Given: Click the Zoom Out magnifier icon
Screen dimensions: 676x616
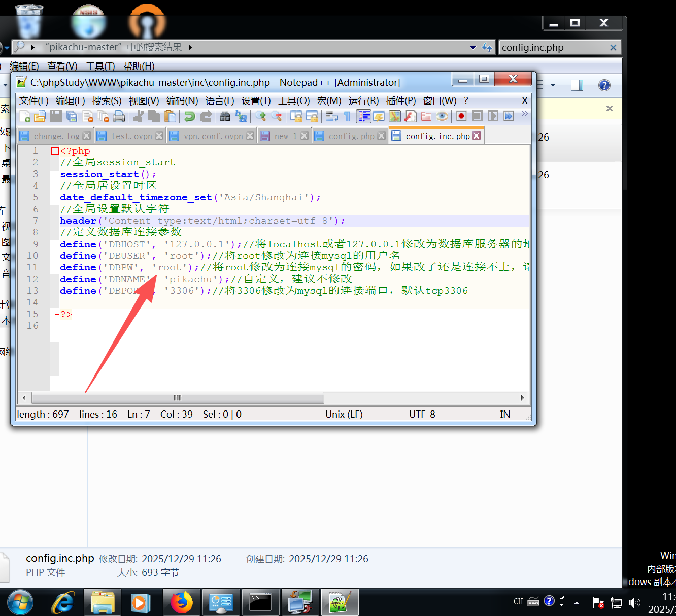Looking at the screenshot, I should tap(277, 116).
